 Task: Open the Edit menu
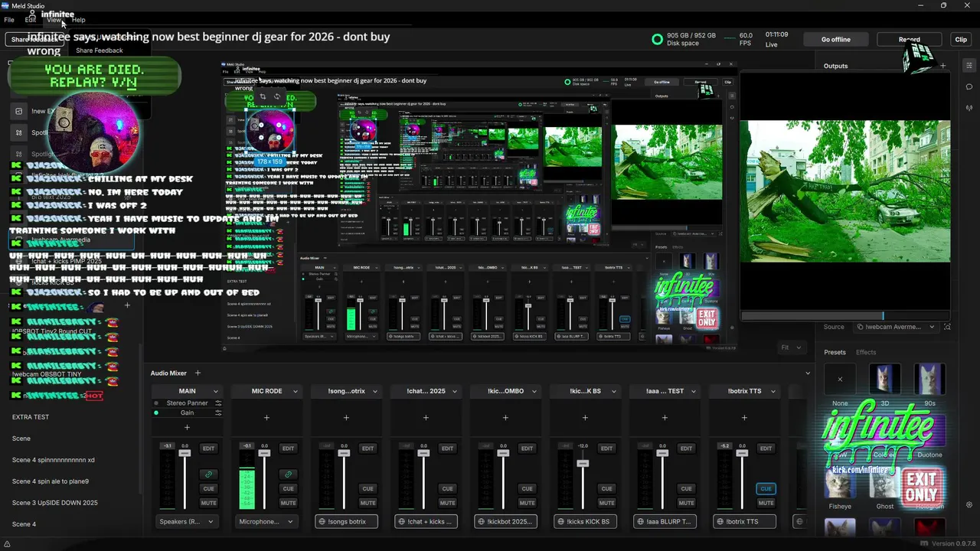point(31,20)
